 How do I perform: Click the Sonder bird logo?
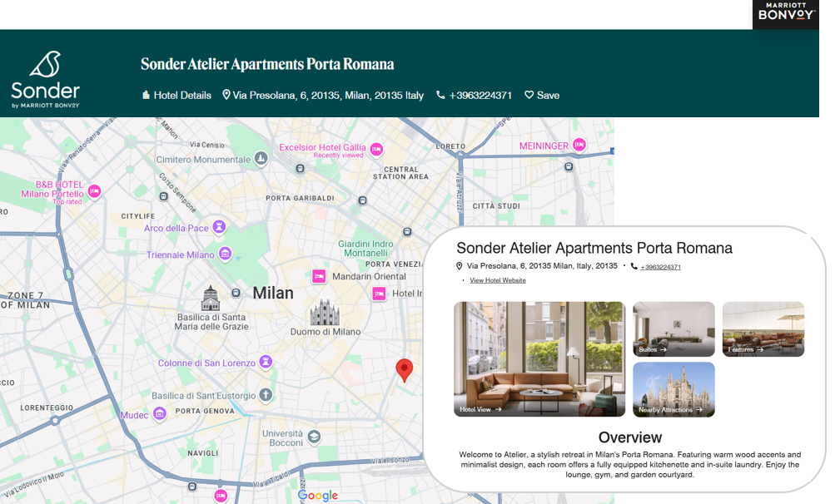coord(45,64)
